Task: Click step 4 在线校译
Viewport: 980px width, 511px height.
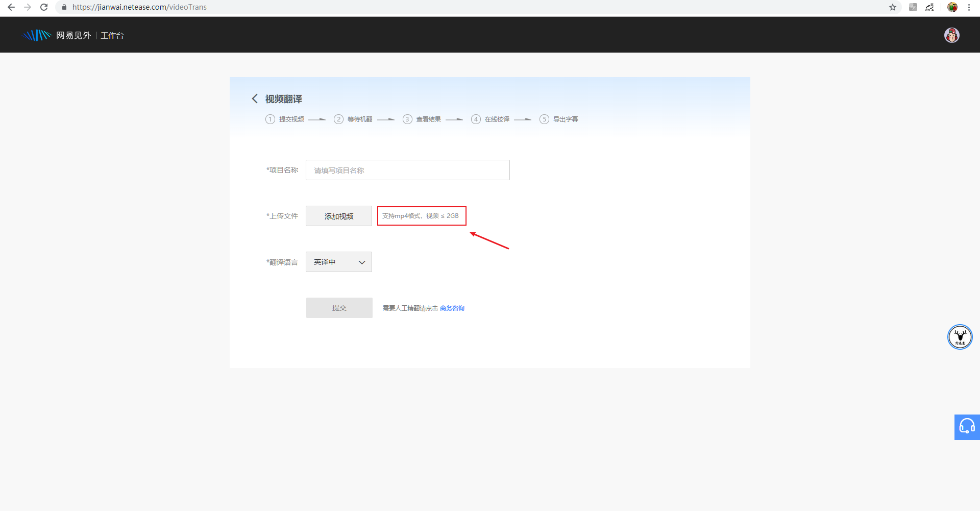Action: pyautogui.click(x=491, y=119)
